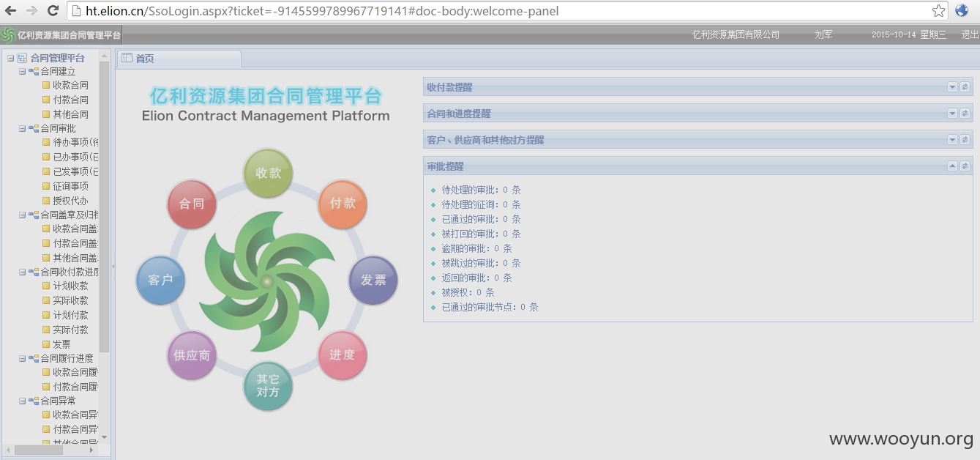Click 被跳过的审批: 0 条

481,263
